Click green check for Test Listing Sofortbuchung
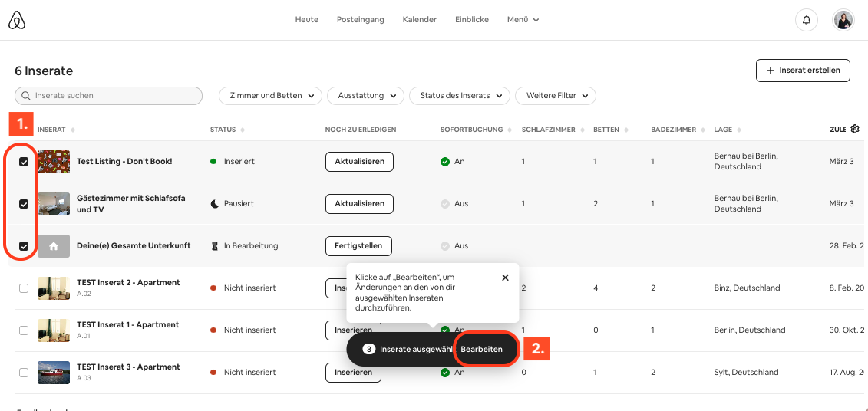The height and width of the screenshot is (411, 868). click(444, 162)
